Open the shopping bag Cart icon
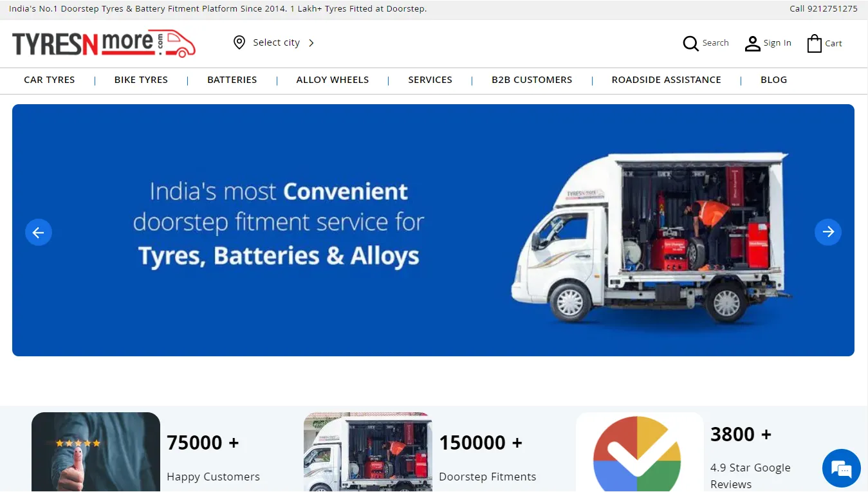868x492 pixels. tap(814, 44)
